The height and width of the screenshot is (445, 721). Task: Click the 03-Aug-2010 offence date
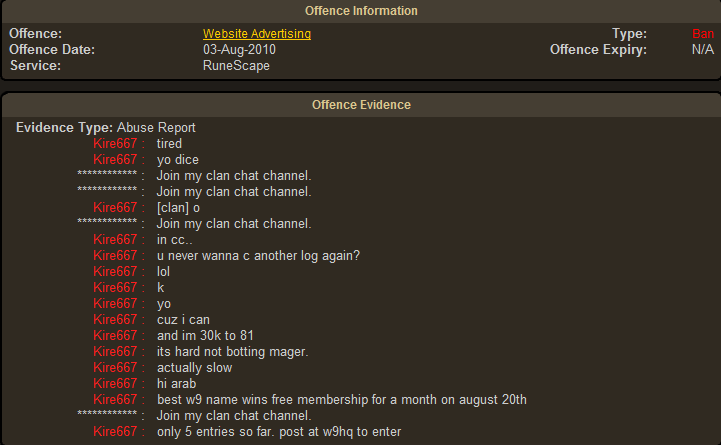click(x=240, y=50)
